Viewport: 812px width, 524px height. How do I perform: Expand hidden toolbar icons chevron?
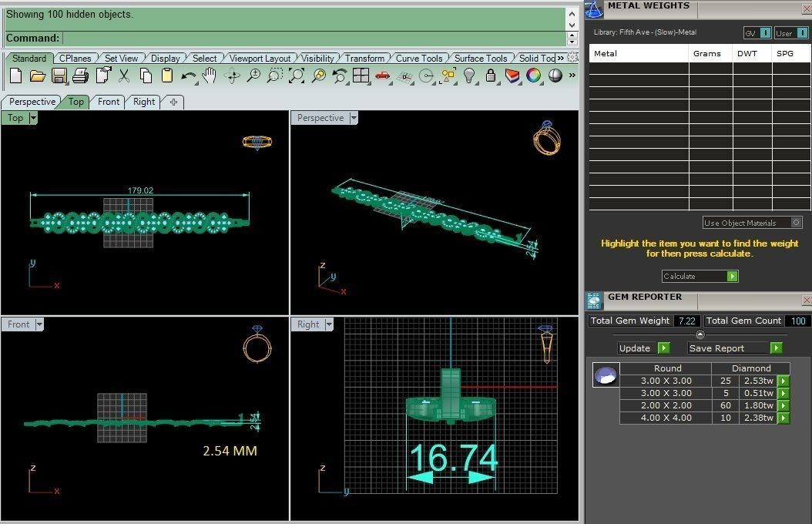pyautogui.click(x=572, y=76)
